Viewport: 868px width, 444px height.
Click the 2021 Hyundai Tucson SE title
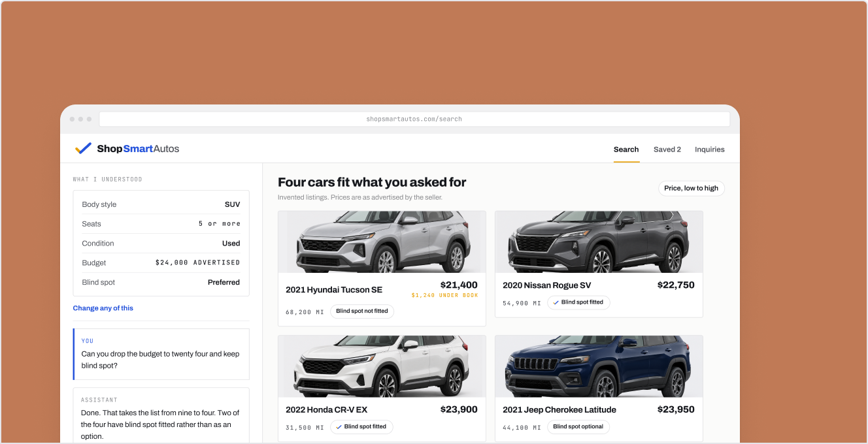[x=334, y=290]
